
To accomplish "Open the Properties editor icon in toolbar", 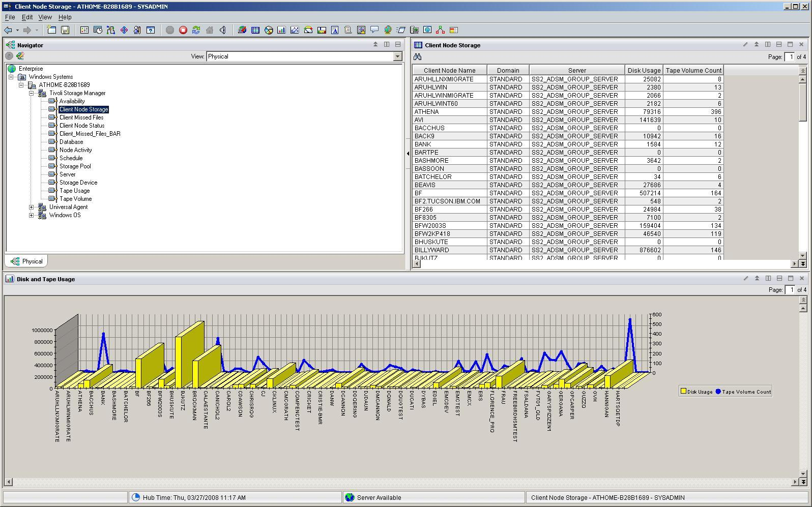I will point(84,30).
